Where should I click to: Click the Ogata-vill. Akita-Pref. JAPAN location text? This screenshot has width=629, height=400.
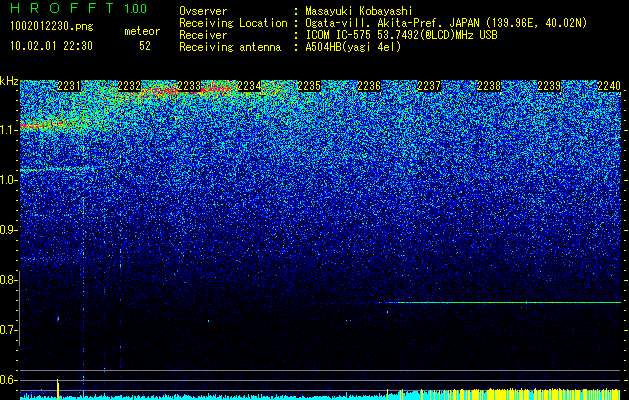(x=446, y=23)
